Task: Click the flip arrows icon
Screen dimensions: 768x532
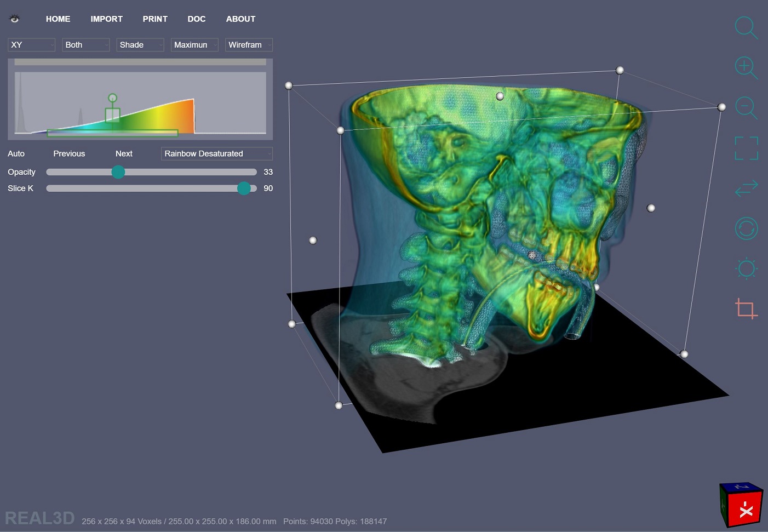Action: (x=746, y=188)
